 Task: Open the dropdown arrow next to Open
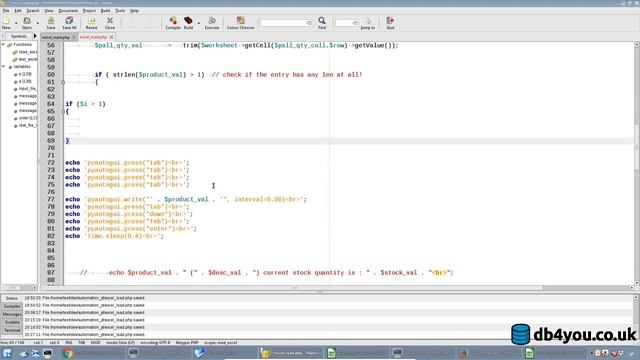point(38,23)
